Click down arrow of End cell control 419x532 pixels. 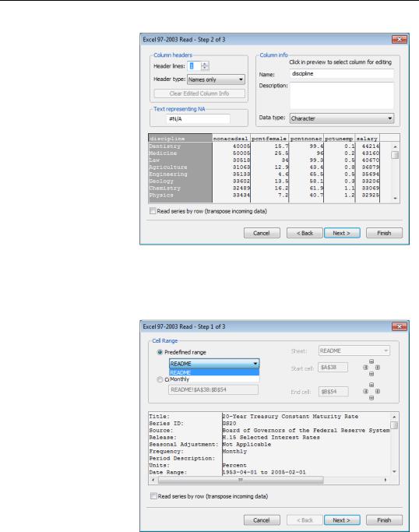[371, 398]
